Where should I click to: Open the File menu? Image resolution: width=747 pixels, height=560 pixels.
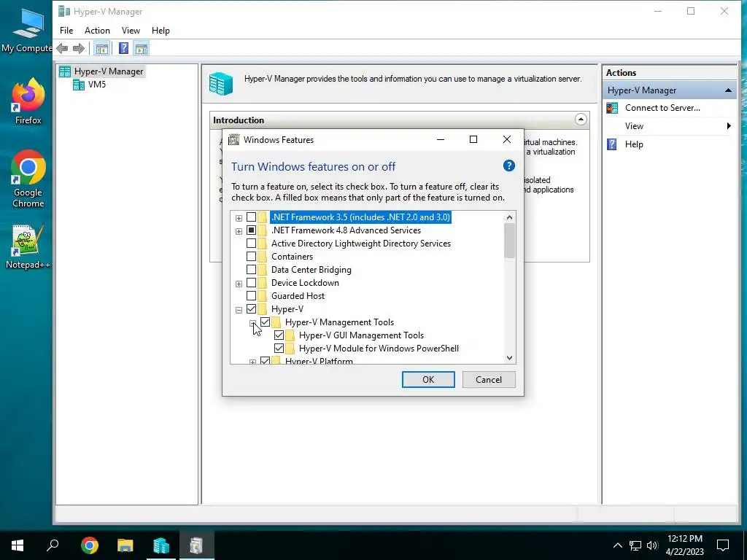66,31
